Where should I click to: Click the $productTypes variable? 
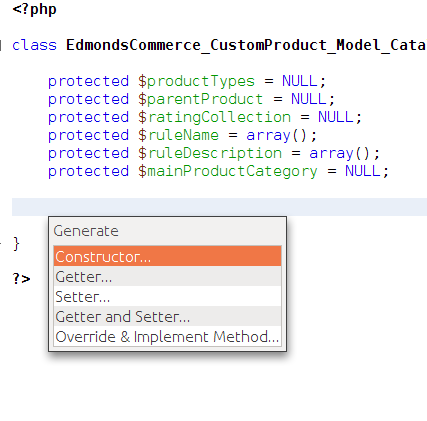[197, 81]
